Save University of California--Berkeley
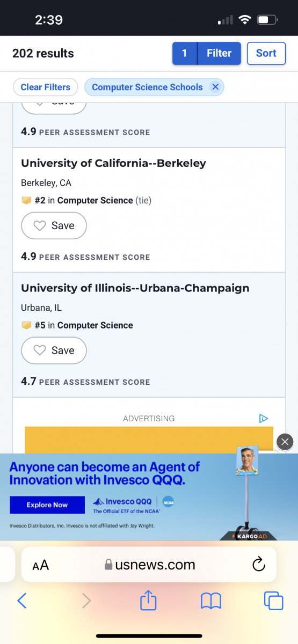The height and width of the screenshot is (644, 298). [x=54, y=226]
